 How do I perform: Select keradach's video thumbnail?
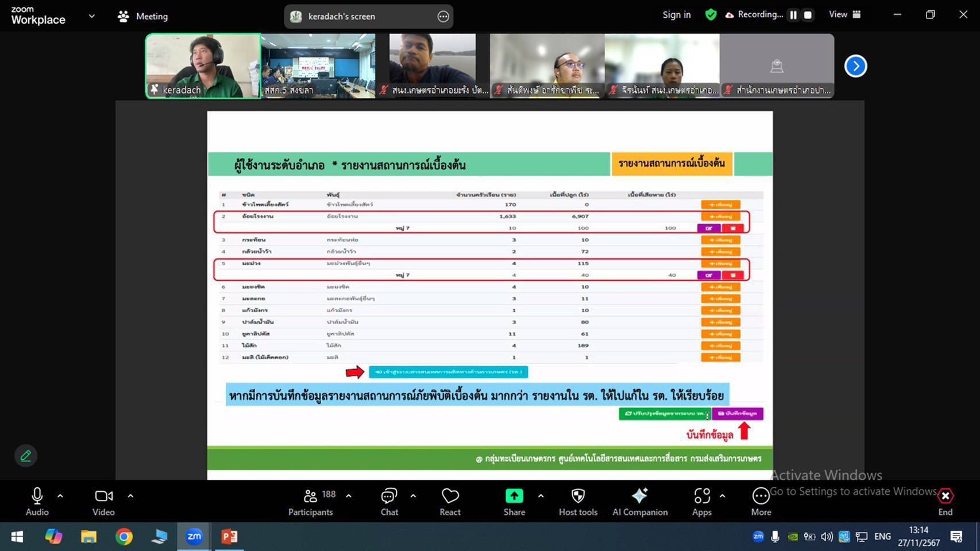203,65
